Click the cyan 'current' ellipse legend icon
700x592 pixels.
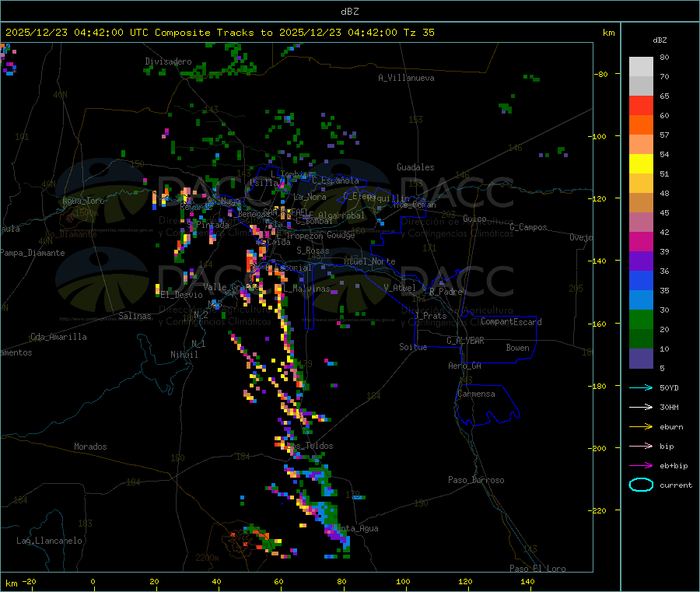point(641,485)
